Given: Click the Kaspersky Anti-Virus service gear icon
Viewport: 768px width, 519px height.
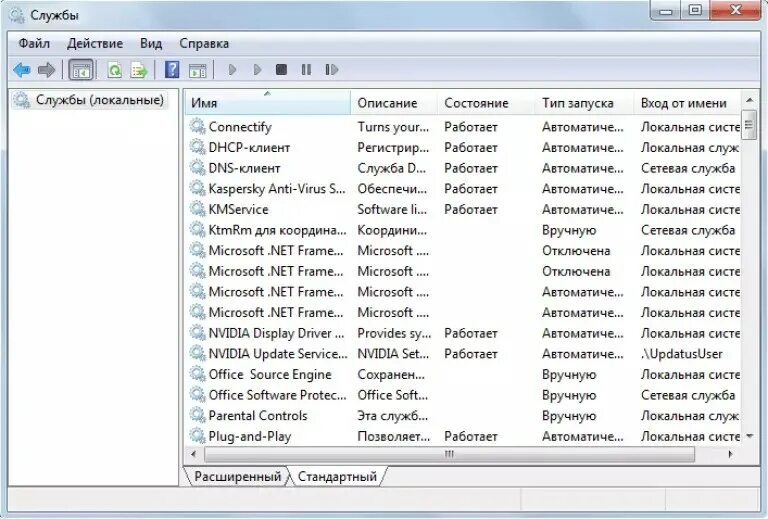Looking at the screenshot, I should click(x=197, y=188).
